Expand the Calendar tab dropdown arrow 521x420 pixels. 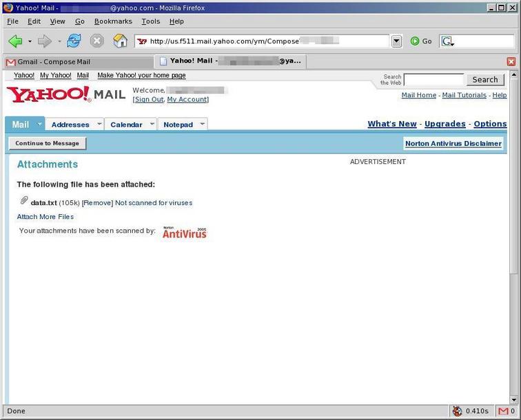[x=152, y=124]
